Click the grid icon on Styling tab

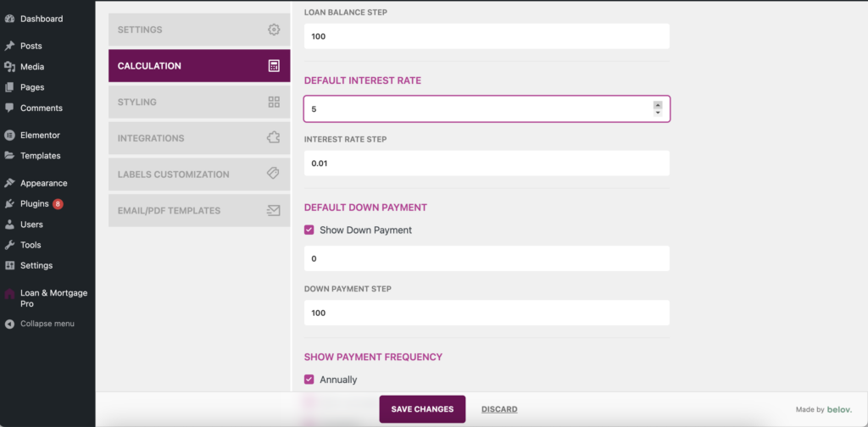point(273,103)
